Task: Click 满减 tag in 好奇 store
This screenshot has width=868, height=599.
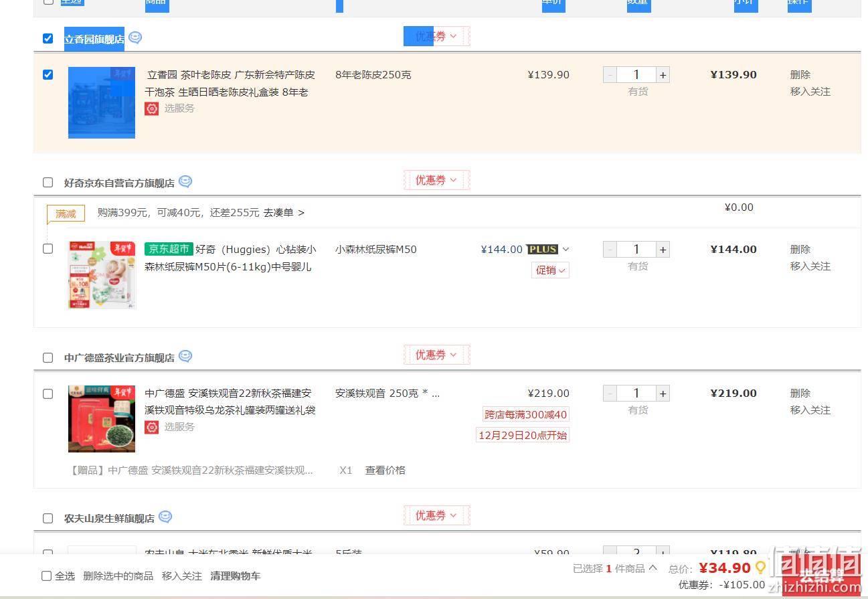Action: click(66, 214)
